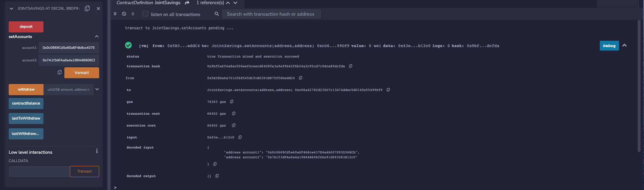Copy the execution cost value
Screen dimensions: 644x190
click(x=234, y=125)
